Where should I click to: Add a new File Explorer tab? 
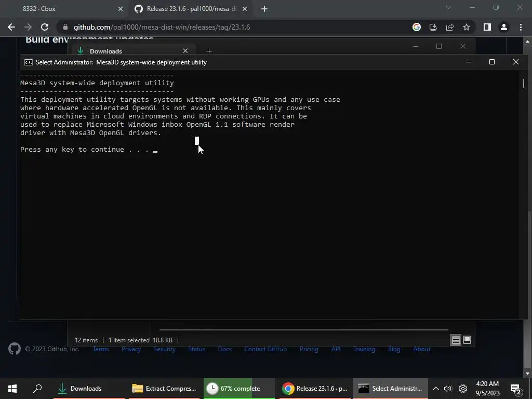pyautogui.click(x=209, y=51)
